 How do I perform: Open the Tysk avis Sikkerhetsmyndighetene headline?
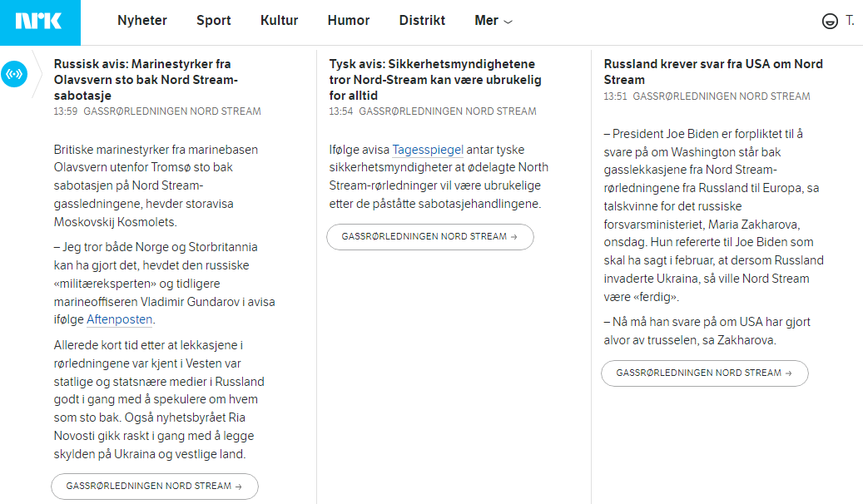(x=432, y=79)
